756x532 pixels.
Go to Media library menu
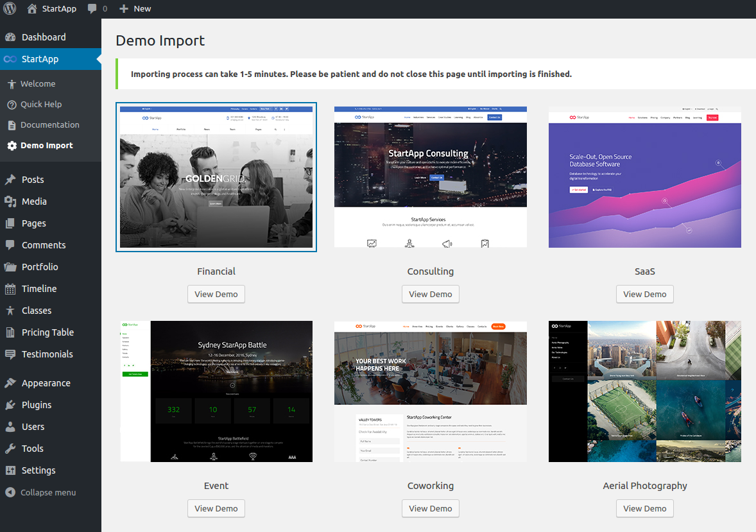(51, 201)
